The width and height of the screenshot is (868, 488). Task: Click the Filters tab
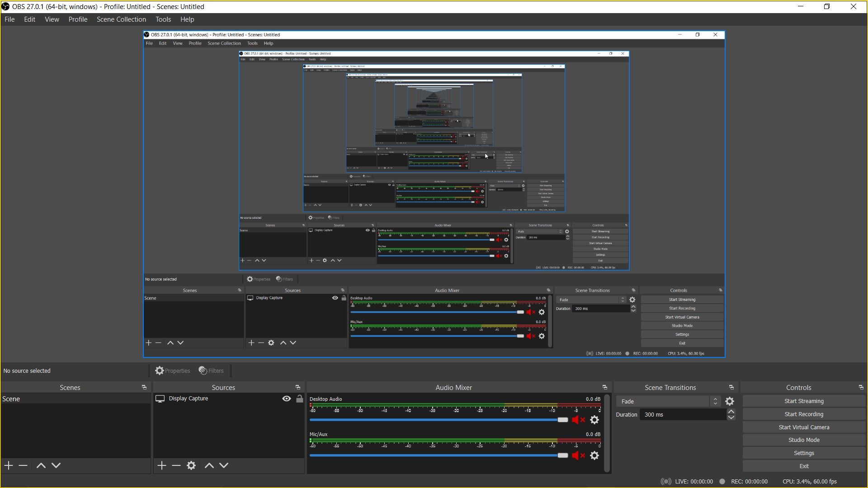tap(211, 371)
